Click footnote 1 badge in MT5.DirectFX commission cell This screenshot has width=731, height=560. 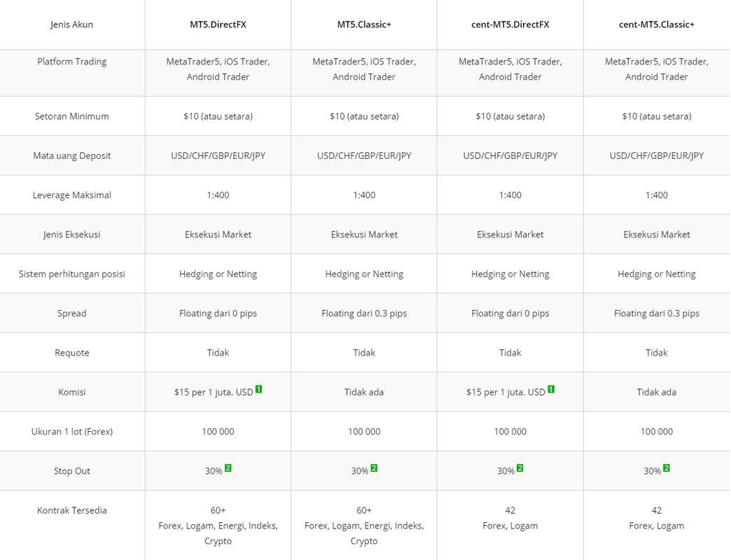coord(259,389)
